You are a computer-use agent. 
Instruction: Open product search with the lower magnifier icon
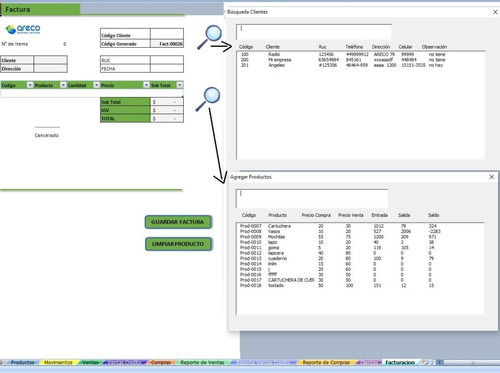tap(208, 99)
